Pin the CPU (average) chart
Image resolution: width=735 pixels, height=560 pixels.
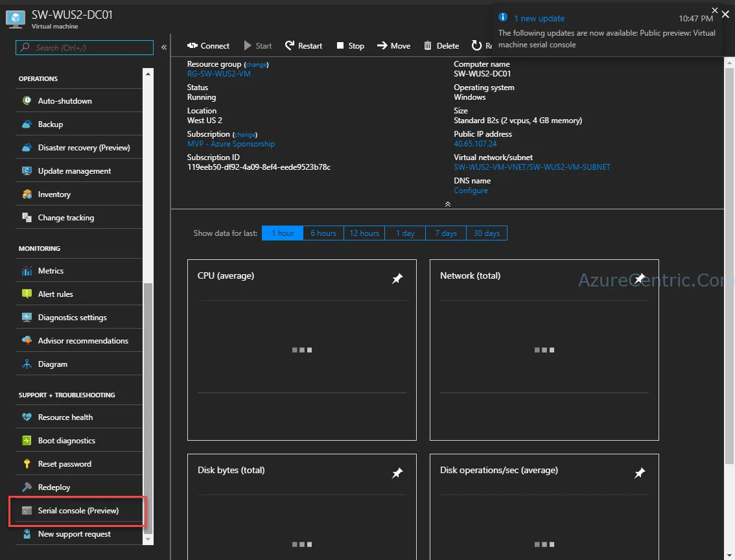397,279
